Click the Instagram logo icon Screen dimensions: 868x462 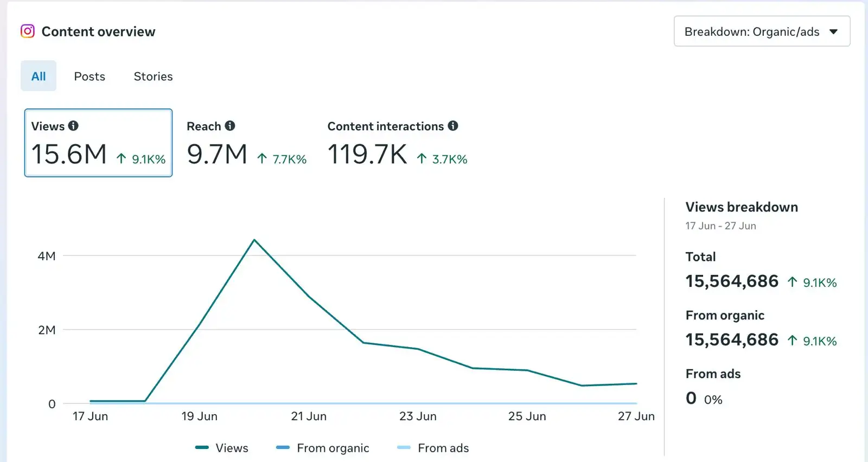(x=28, y=31)
